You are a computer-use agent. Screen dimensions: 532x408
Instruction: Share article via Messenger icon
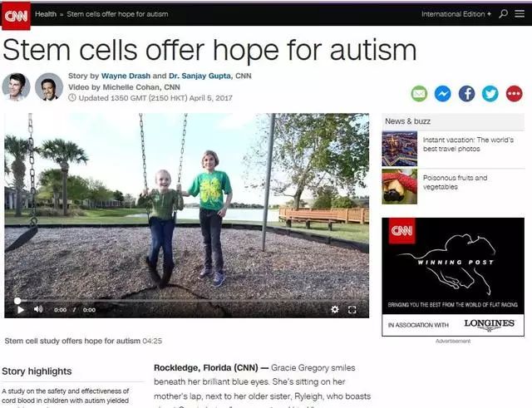click(x=443, y=94)
